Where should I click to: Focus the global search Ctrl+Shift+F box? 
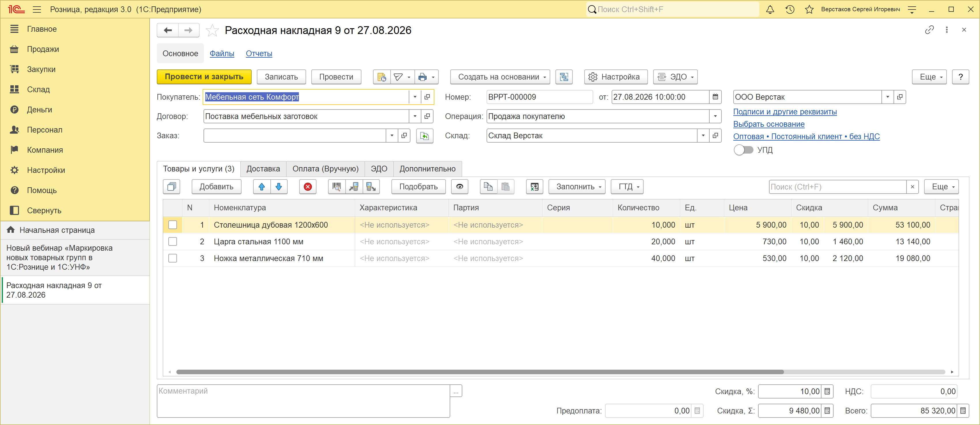pos(673,10)
